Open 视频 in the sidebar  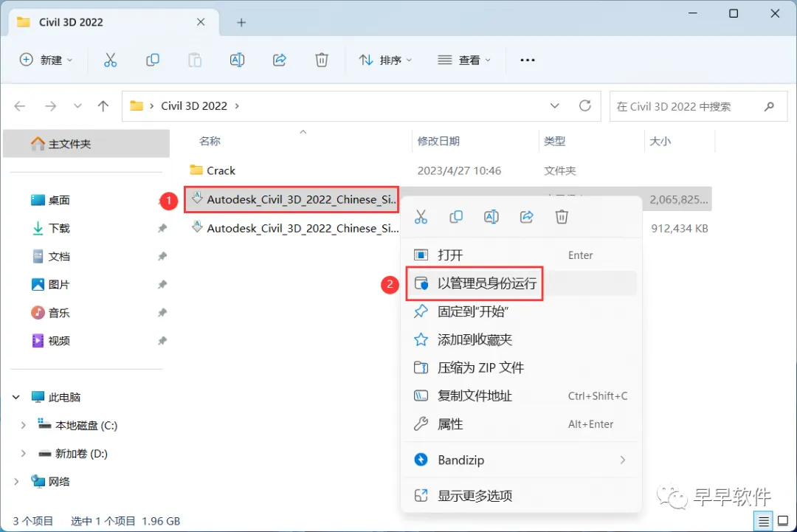(50, 341)
